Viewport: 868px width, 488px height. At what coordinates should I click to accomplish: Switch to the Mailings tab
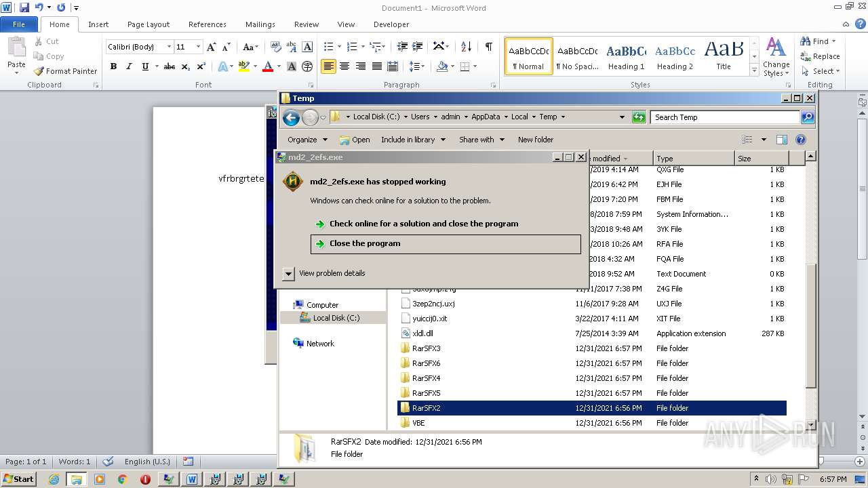260,24
